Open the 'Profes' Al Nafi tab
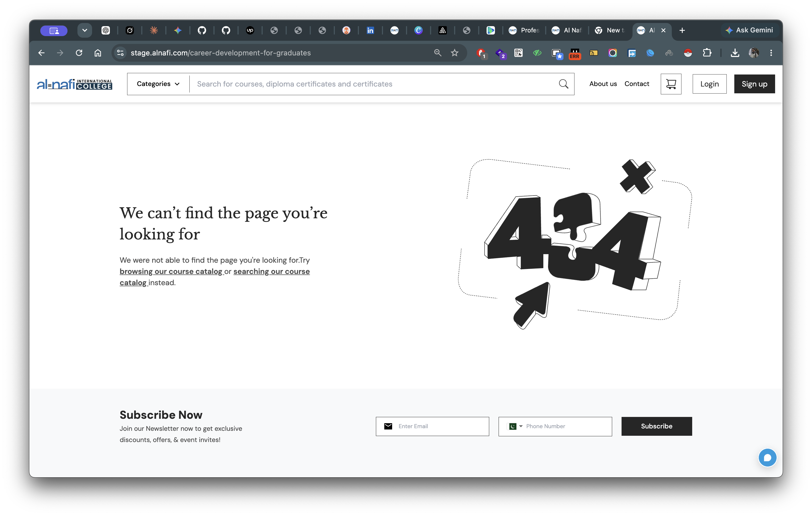Image resolution: width=812 pixels, height=516 pixels. click(x=524, y=30)
